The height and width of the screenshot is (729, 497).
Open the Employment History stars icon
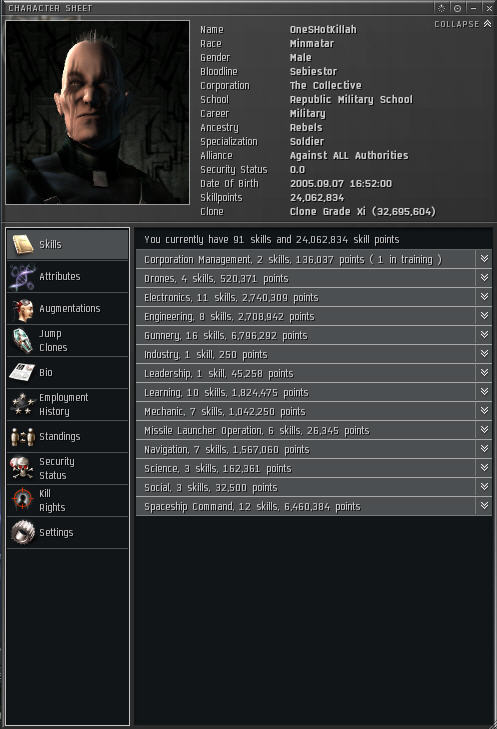(23, 404)
